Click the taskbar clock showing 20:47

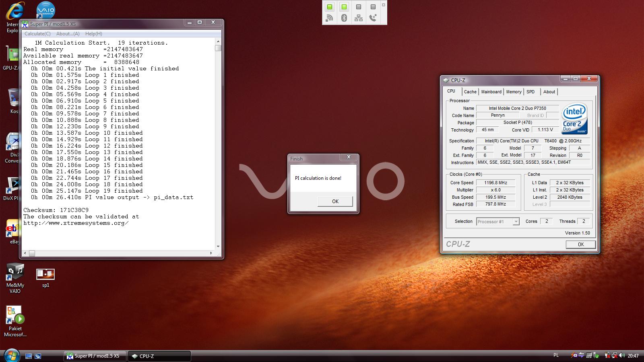633,356
